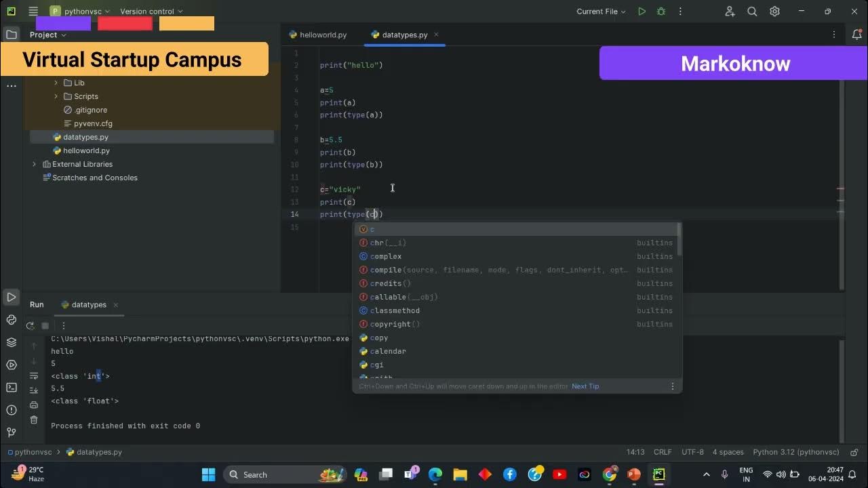Screen dimensions: 868x488
Task: Open 4 spaces indent settings
Action: click(x=728, y=452)
